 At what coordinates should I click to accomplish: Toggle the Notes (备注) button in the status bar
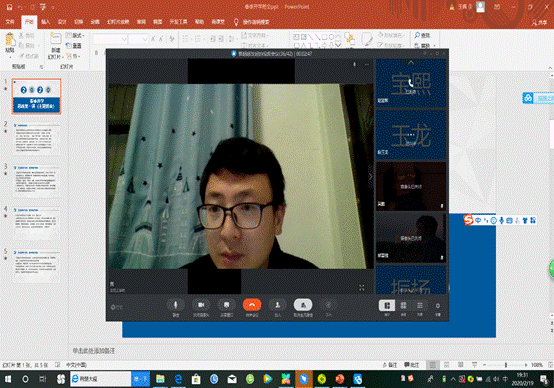point(390,365)
